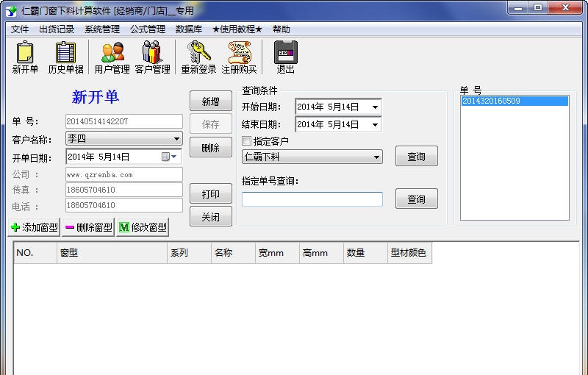Click the 电话 number field
588x375 pixels.
pyautogui.click(x=123, y=205)
